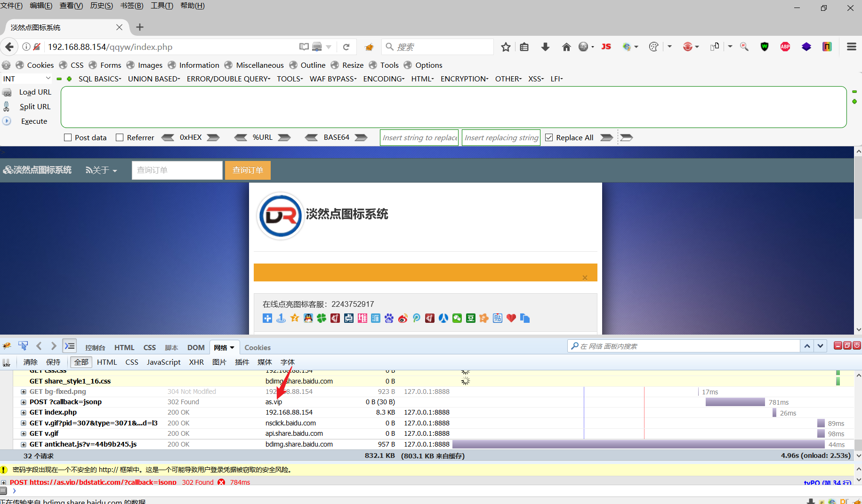862x504 pixels.
Task: Share via Baidu paw icon
Action: (x=389, y=318)
